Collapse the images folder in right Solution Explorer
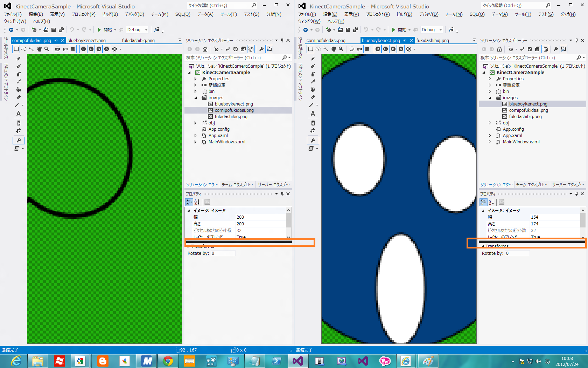588x368 pixels. [x=490, y=98]
